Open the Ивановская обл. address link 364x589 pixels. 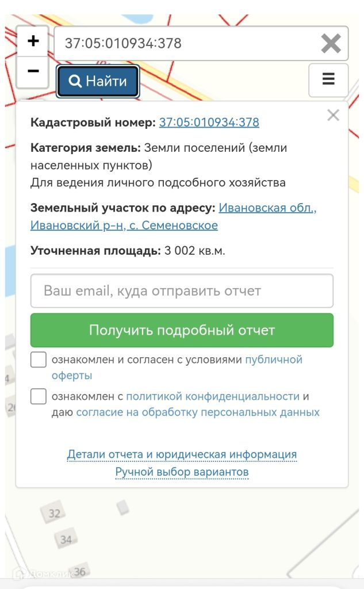pos(267,208)
